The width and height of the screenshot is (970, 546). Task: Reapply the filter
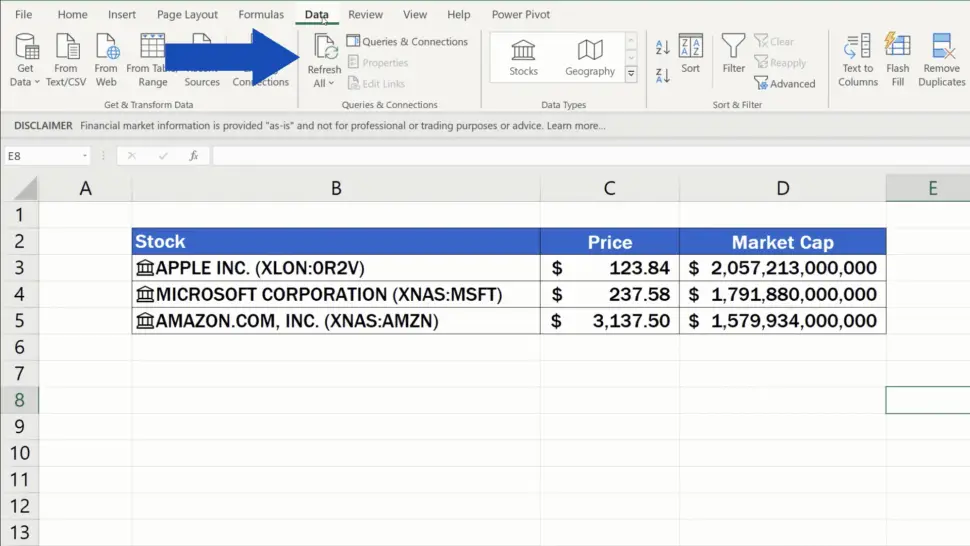[x=780, y=62]
